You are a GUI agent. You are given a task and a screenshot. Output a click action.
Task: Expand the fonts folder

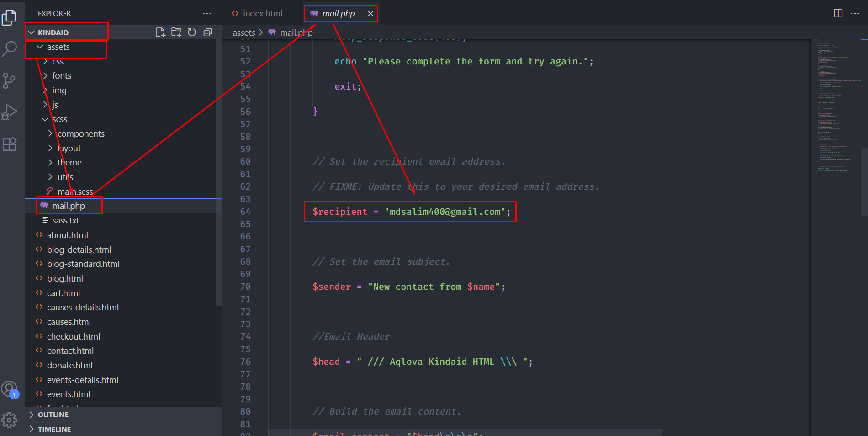(x=62, y=76)
